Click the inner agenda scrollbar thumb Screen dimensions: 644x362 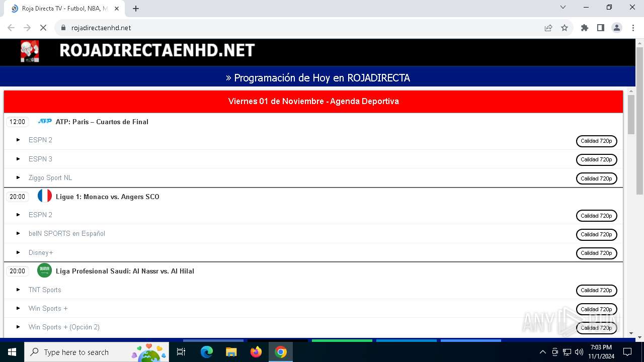[631, 115]
